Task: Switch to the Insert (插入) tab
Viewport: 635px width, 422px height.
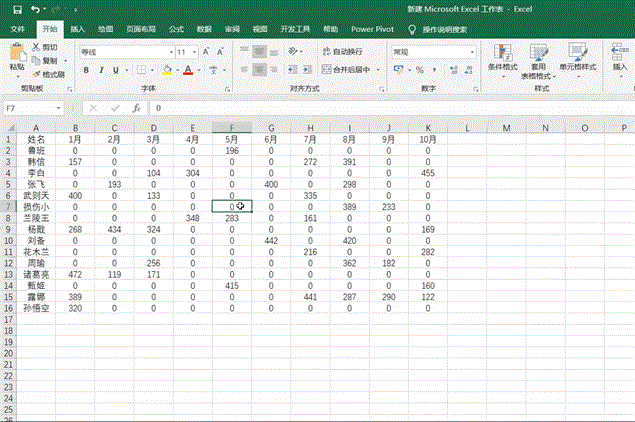Action: [x=78, y=30]
